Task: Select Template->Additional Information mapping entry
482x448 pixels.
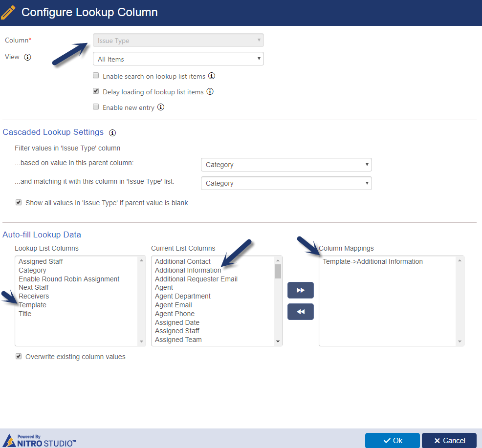Action: point(372,261)
